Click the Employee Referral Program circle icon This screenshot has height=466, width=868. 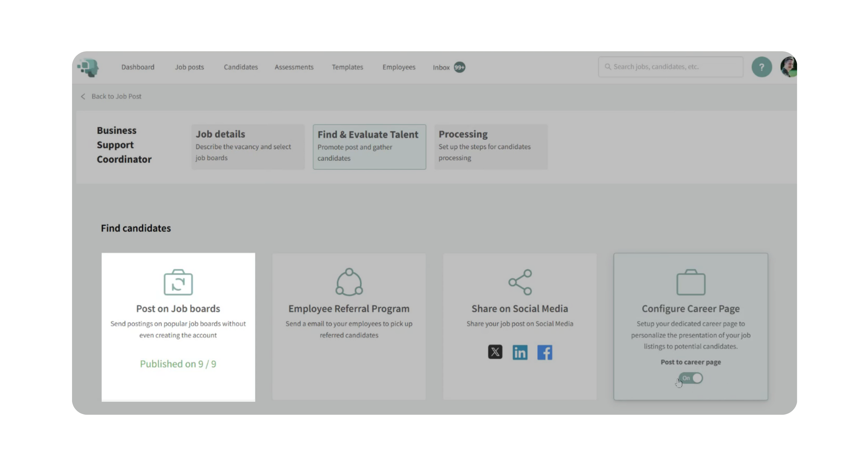pos(349,282)
